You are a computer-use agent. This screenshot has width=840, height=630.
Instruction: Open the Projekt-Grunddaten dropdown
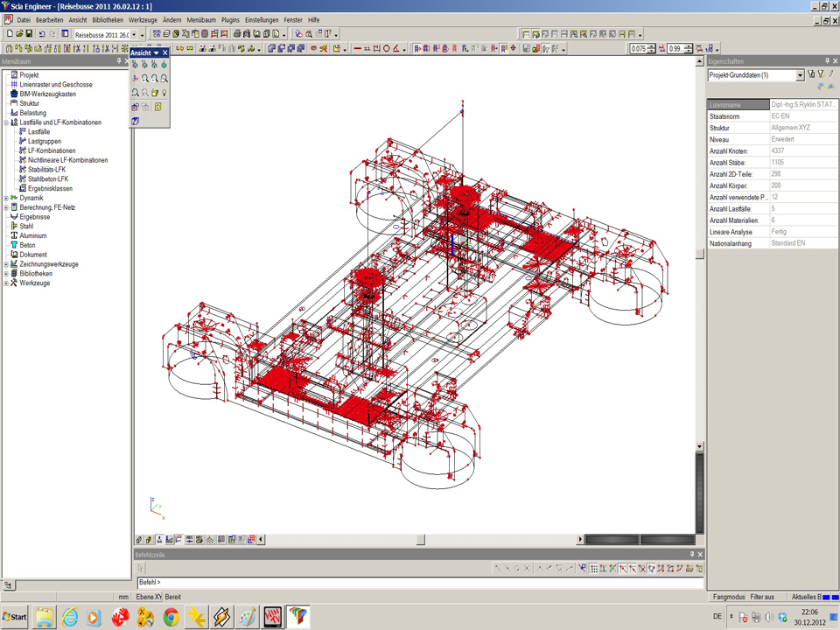tap(800, 76)
